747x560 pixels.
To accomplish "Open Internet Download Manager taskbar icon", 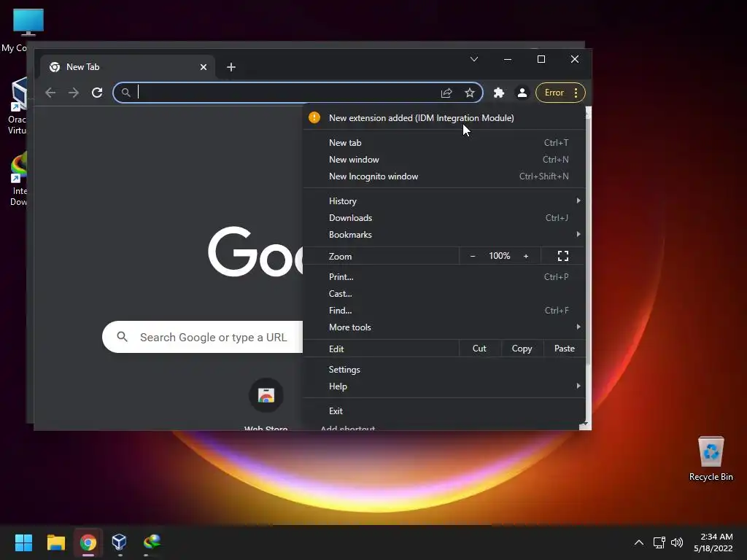I will click(x=152, y=542).
